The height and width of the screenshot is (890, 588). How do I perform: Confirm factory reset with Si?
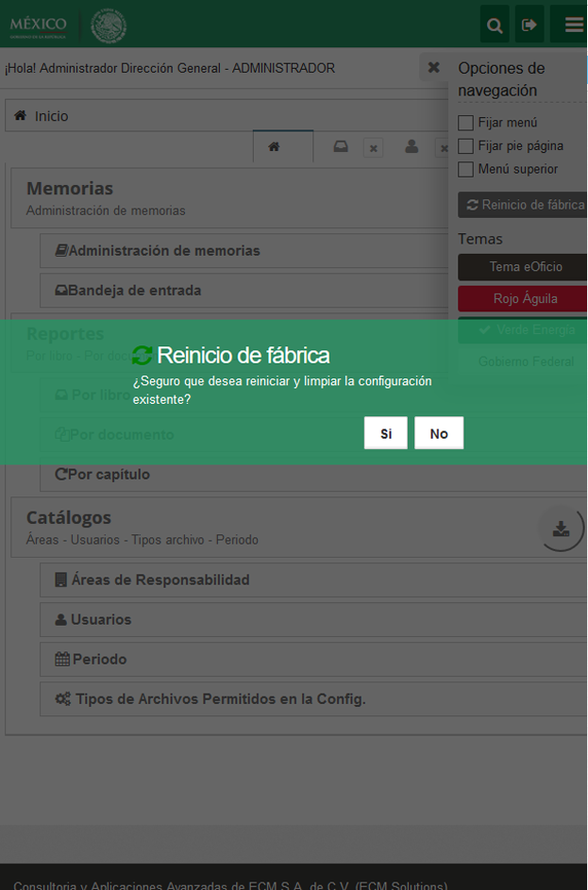(x=386, y=433)
